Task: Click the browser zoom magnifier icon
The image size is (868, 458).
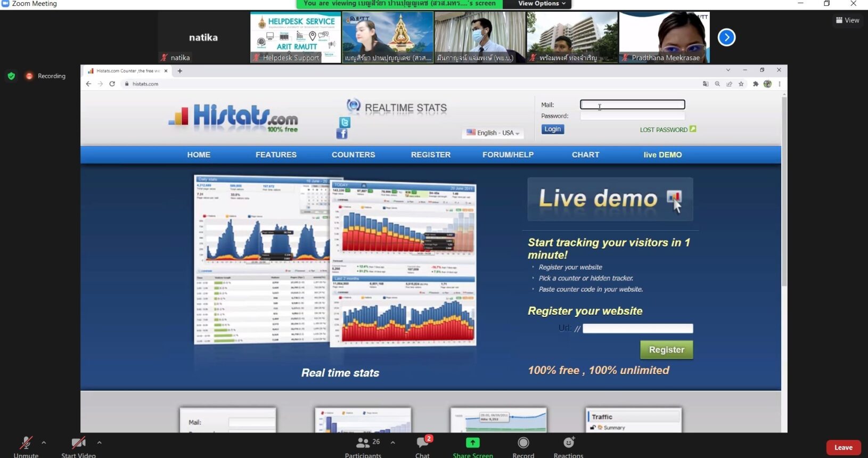Action: coord(717,84)
